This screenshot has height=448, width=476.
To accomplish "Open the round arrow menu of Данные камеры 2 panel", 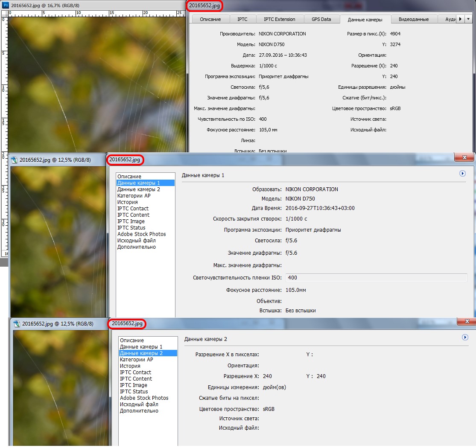I will point(465,337).
